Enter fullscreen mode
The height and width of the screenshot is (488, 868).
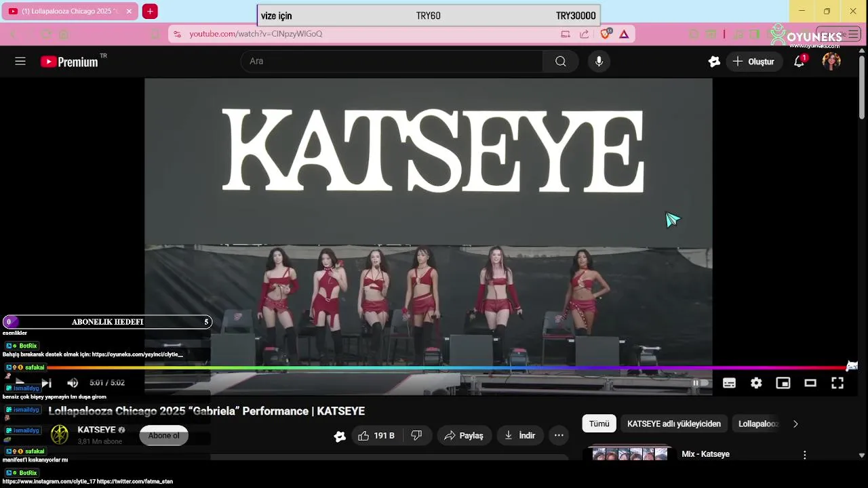(x=837, y=383)
